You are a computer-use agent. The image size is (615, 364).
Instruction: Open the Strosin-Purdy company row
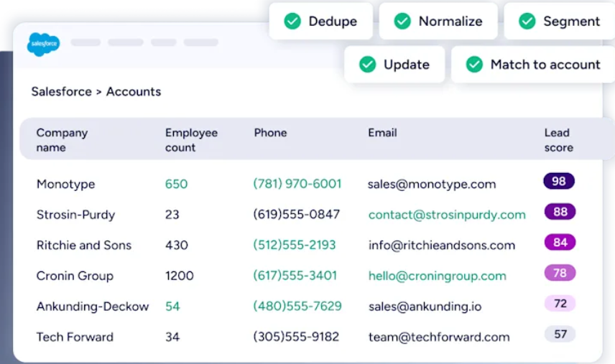(75, 215)
